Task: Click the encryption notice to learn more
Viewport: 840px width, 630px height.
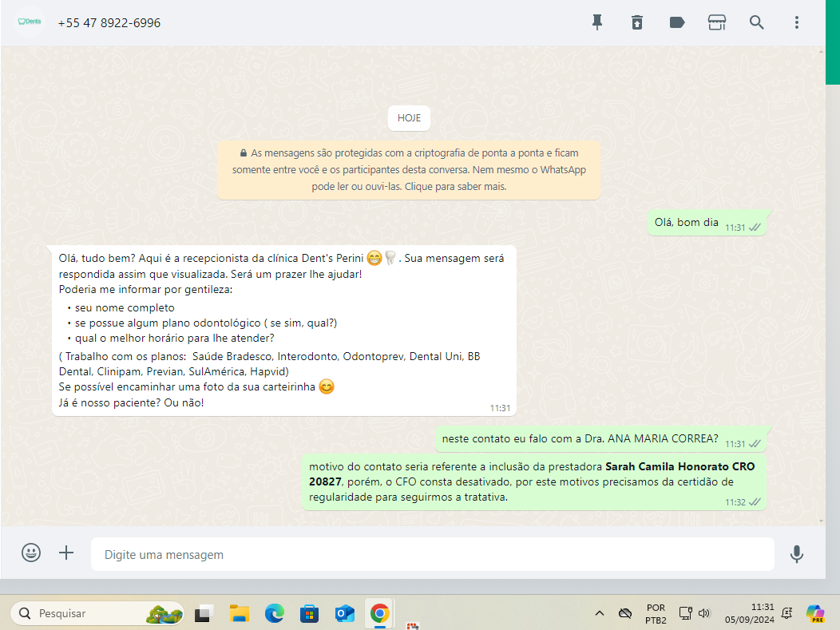Action: coord(409,170)
